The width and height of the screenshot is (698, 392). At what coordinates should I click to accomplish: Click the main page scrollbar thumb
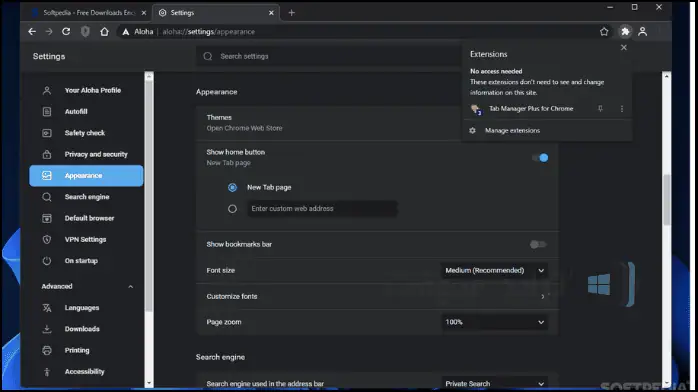(x=666, y=200)
